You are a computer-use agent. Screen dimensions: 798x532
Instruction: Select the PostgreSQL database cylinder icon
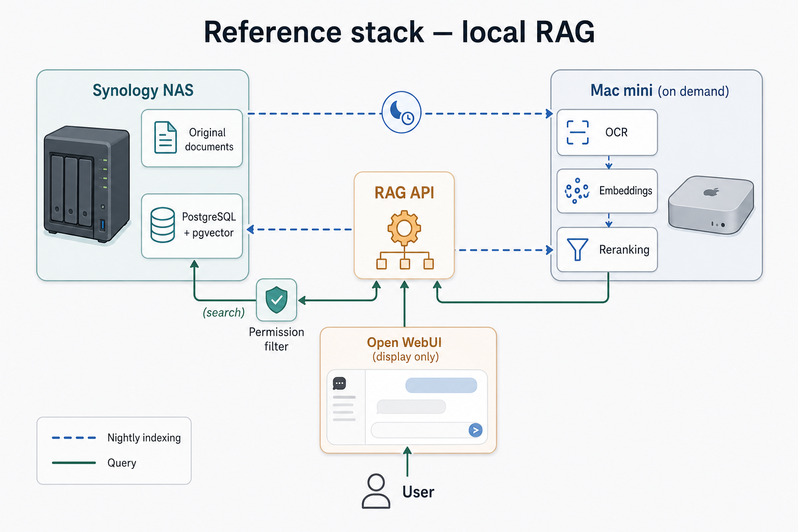163,225
